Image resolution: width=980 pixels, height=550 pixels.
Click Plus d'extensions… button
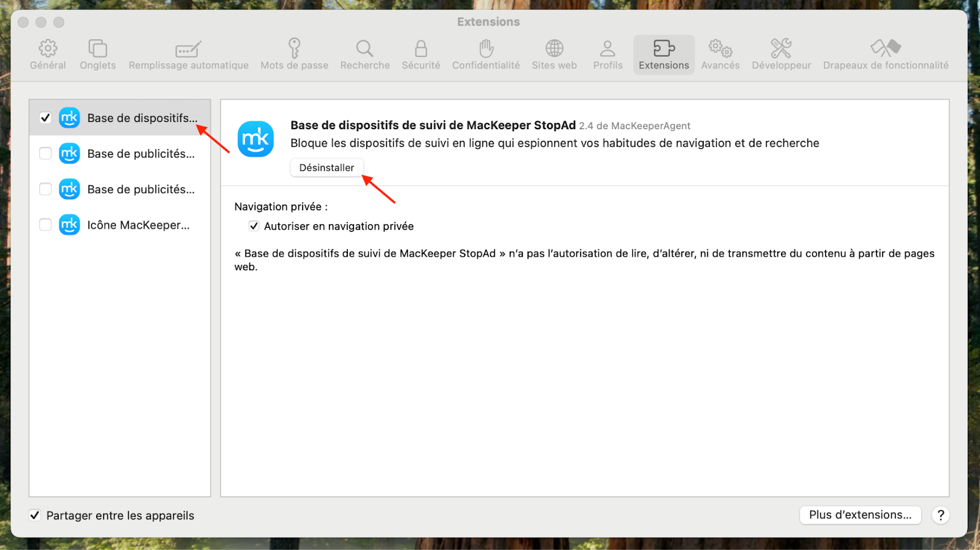click(x=860, y=515)
